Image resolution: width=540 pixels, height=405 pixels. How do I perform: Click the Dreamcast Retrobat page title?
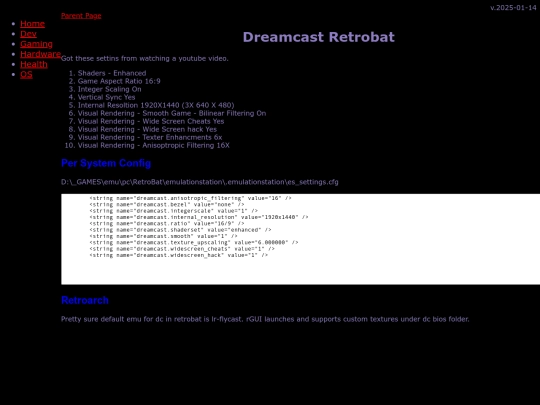tap(319, 37)
